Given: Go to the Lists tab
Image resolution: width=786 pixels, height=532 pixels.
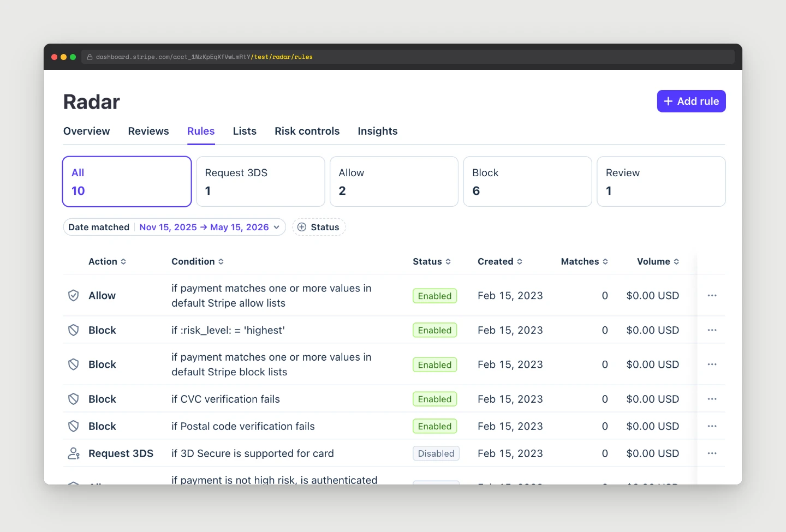Looking at the screenshot, I should point(245,131).
